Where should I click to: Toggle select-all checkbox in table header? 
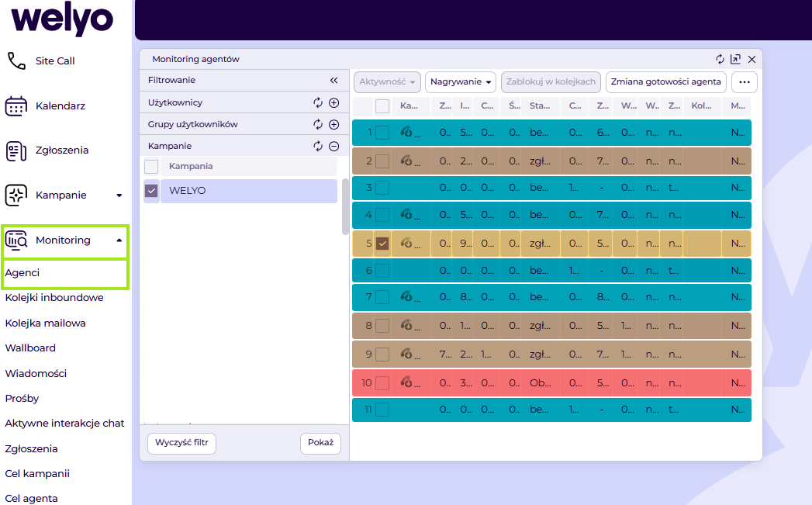point(382,106)
